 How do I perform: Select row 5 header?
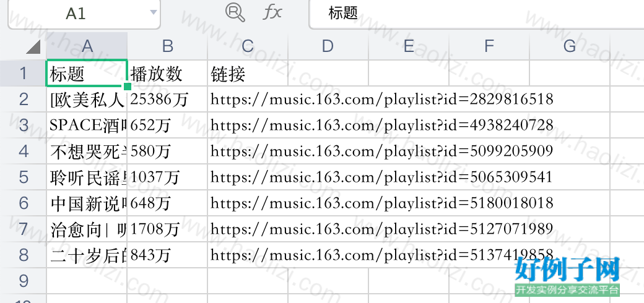point(23,177)
